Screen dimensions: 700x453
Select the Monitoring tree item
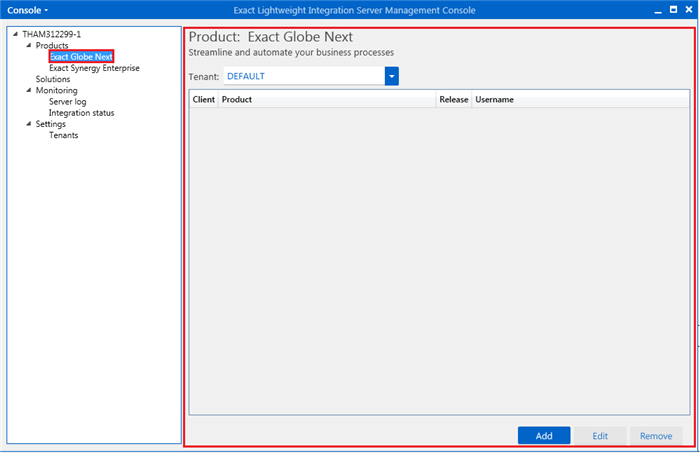click(56, 90)
